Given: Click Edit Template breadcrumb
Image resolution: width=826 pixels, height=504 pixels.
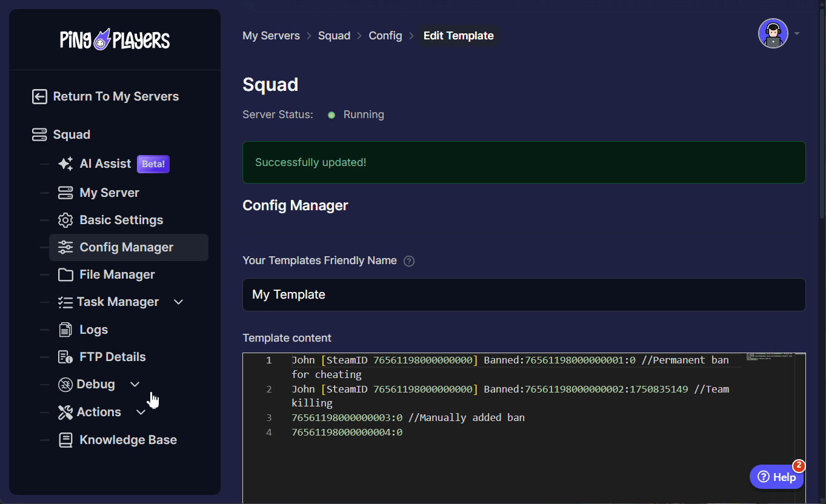Looking at the screenshot, I should pos(458,36).
